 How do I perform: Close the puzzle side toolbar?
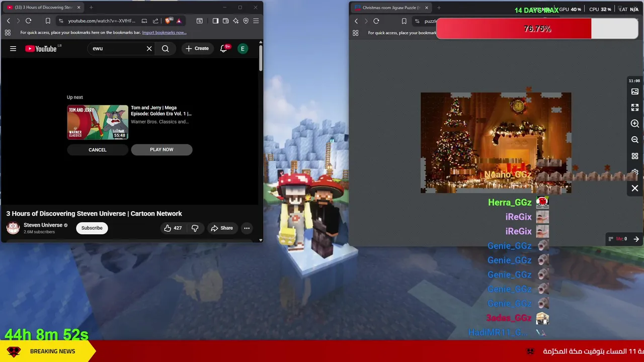tap(635, 188)
